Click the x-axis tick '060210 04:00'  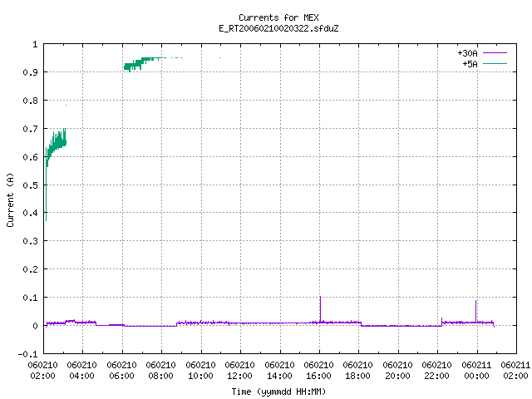[81, 371]
